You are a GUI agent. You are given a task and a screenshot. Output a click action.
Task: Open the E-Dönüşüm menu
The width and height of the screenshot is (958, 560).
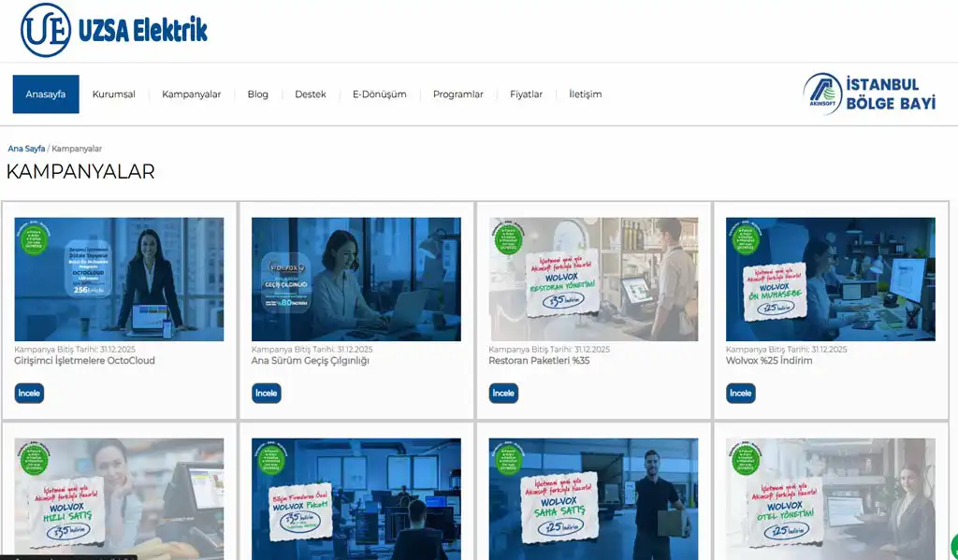(379, 94)
